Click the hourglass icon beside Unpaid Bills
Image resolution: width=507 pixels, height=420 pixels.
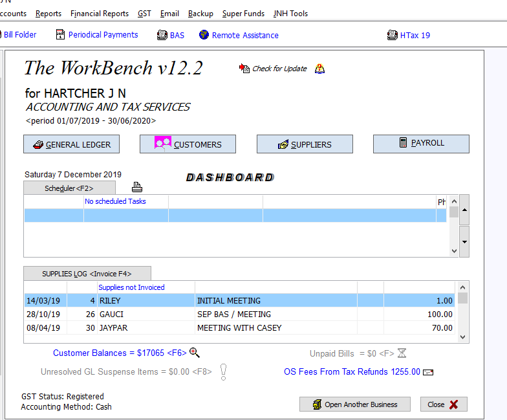402,353
